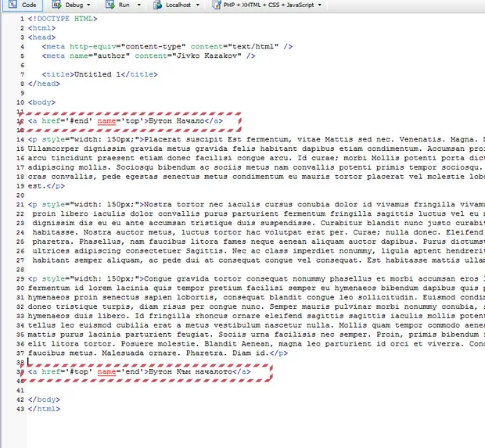
Task: Switch to the Code view tab
Action: point(22,5)
